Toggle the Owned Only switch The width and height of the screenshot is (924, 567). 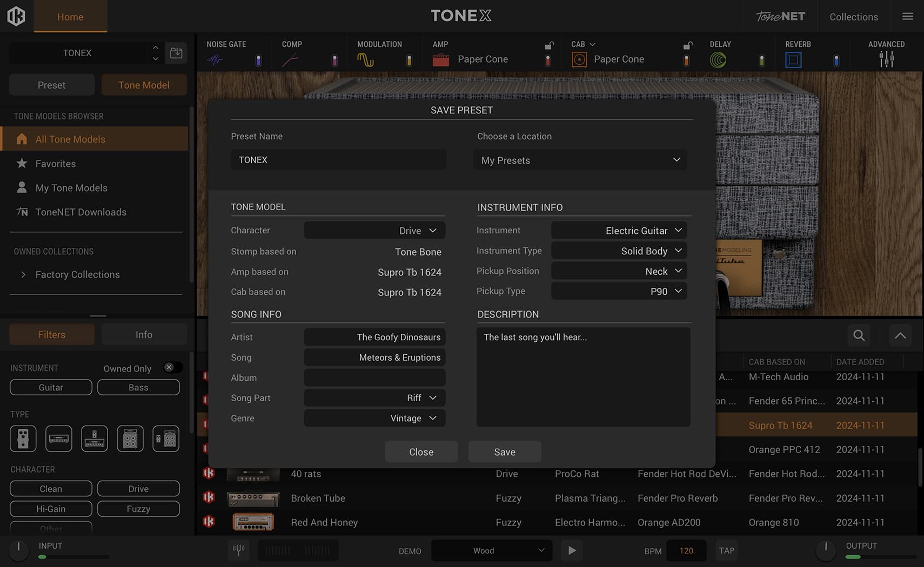(172, 368)
